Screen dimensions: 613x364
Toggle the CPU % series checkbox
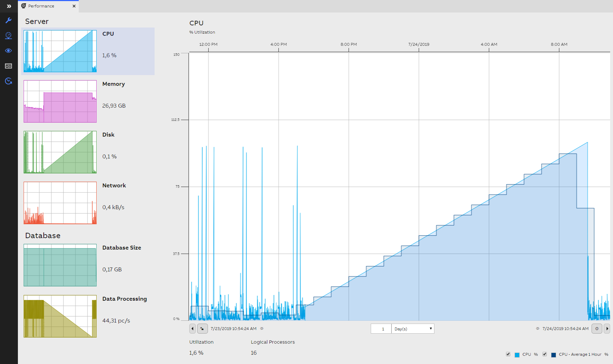[508, 354]
